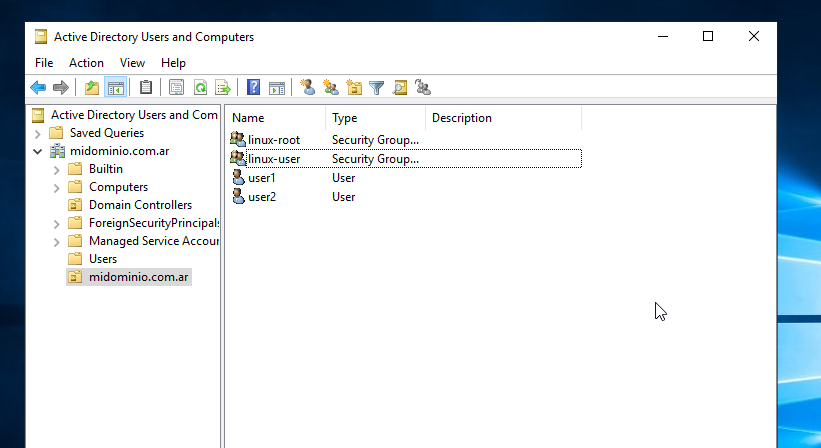Select the Managed Service Accounts tree item
This screenshot has height=448, width=821.
[x=153, y=241]
